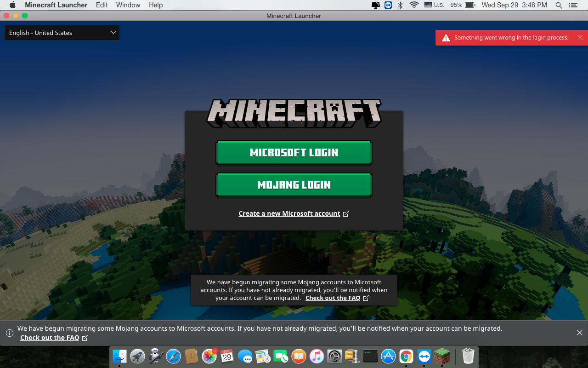Open the U.S. input source menu

(x=434, y=5)
